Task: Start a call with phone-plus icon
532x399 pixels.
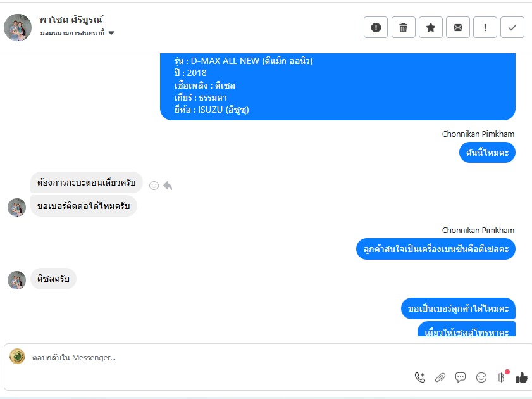Action: (419, 377)
